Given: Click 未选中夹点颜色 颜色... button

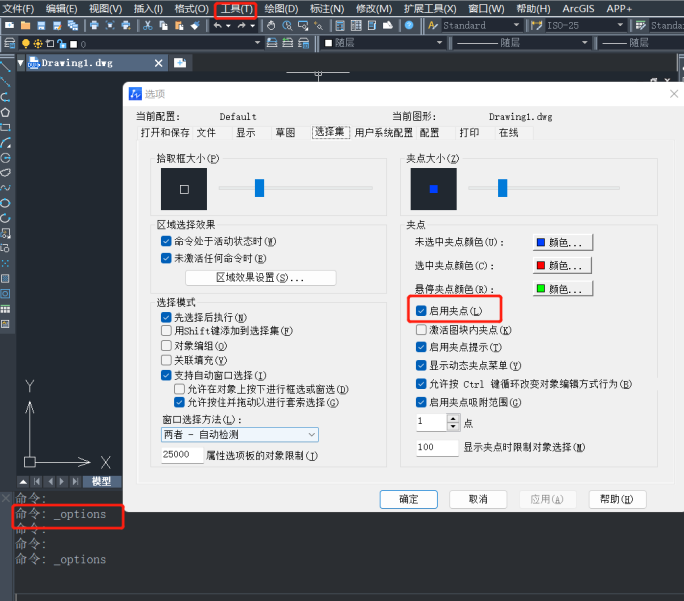Looking at the screenshot, I should point(563,242).
